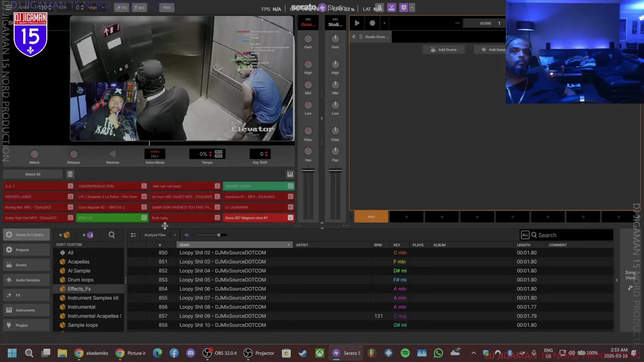Click the Analyze Files button
The width and height of the screenshot is (644, 362).
155,235
